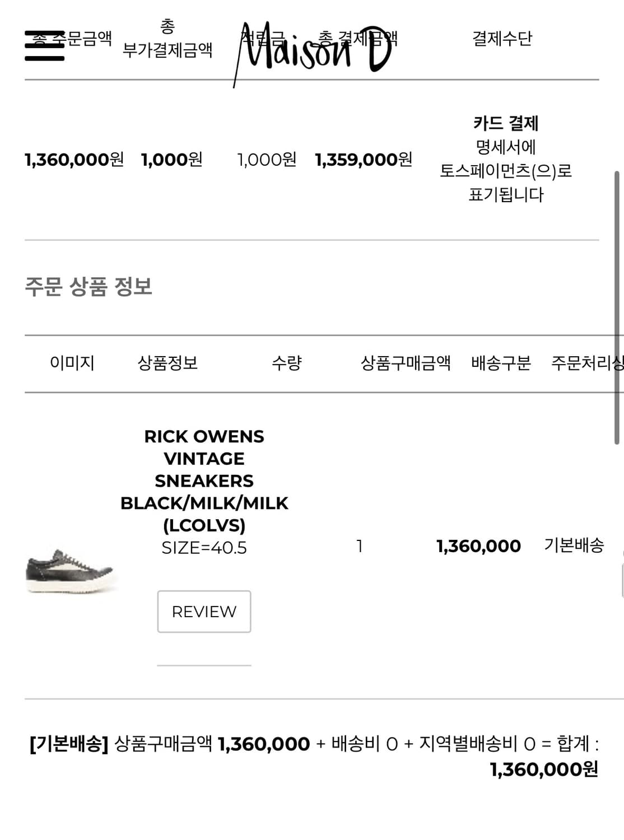Click the [기본배송] summary label

coord(68,744)
